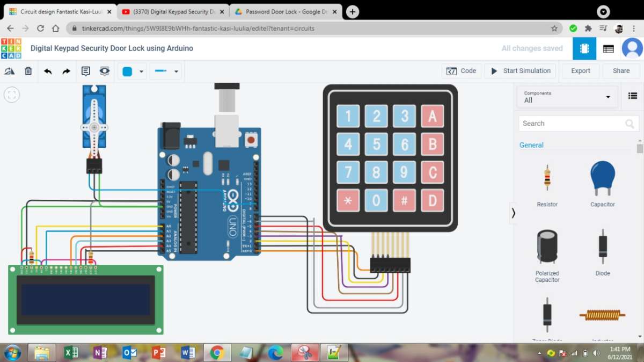This screenshot has width=644, height=362.
Task: Open browser extensions puzzle icon
Action: coord(588,28)
